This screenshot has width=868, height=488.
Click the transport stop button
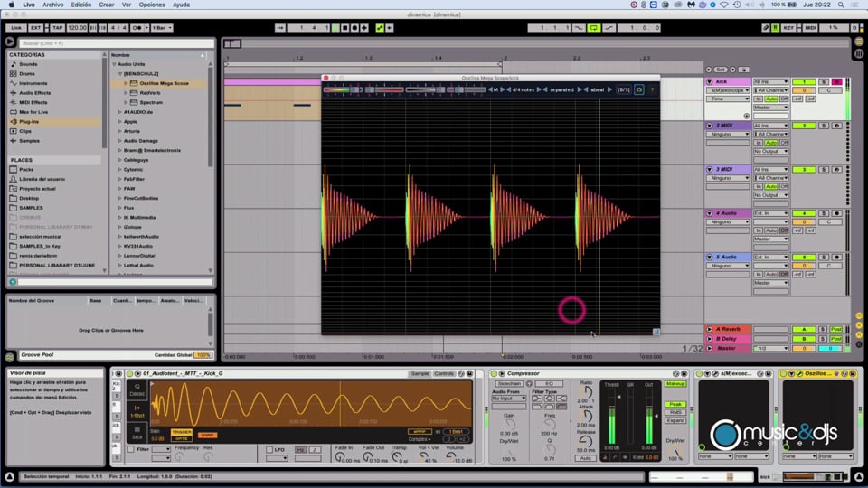344,28
